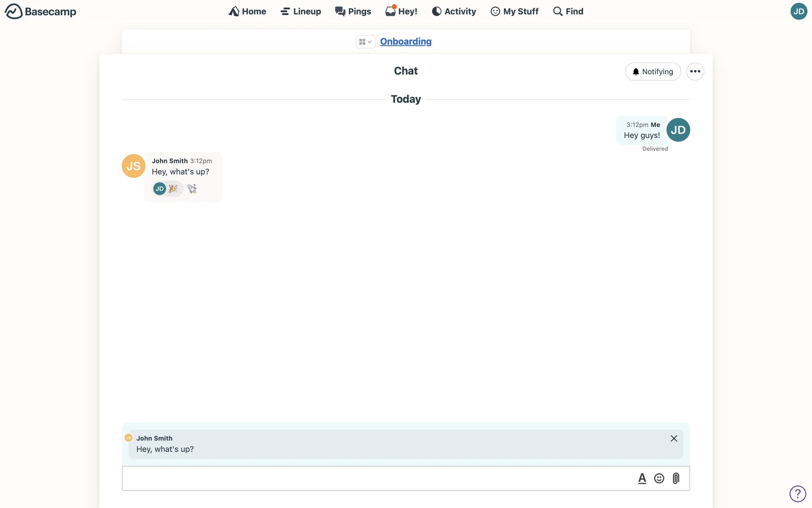812x508 pixels.
Task: Open the Activity menu item
Action: point(454,11)
